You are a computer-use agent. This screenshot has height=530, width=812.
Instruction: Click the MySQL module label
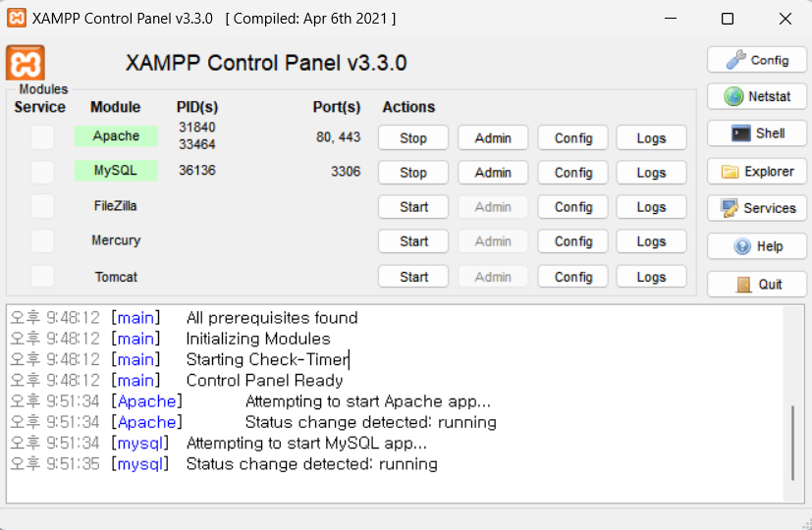(116, 170)
